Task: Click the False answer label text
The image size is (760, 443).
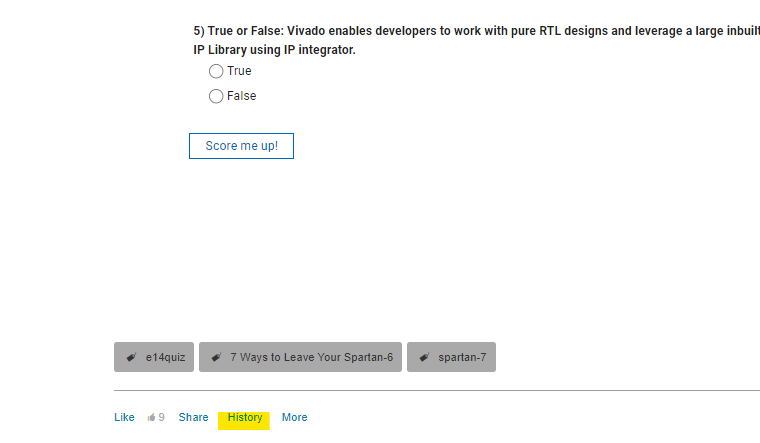Action: [241, 96]
